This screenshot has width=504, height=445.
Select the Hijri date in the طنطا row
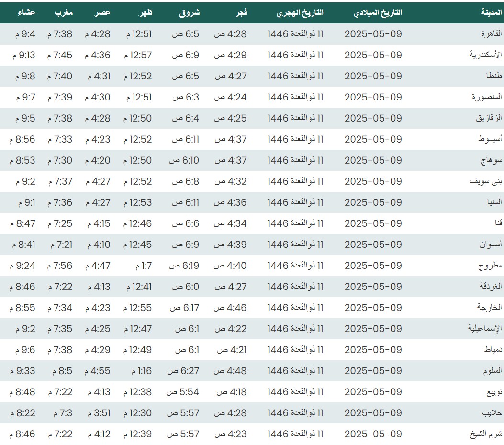click(295, 76)
